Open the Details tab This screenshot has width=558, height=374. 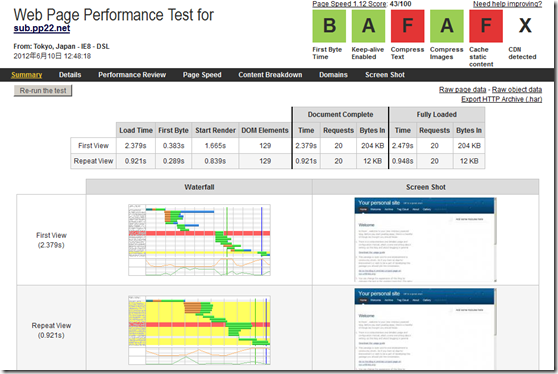[70, 75]
